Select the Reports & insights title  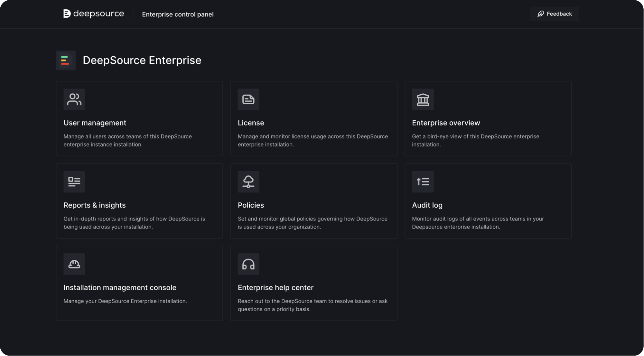click(x=95, y=205)
